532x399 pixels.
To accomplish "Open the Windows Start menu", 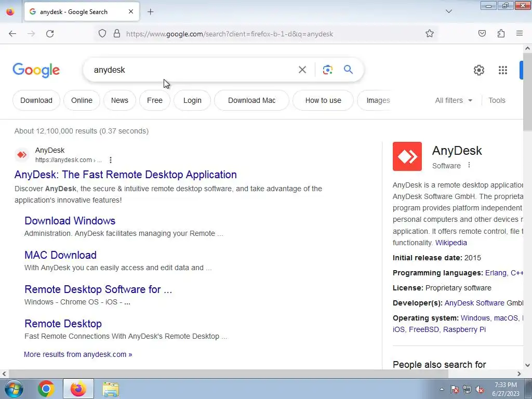I will [x=13, y=389].
